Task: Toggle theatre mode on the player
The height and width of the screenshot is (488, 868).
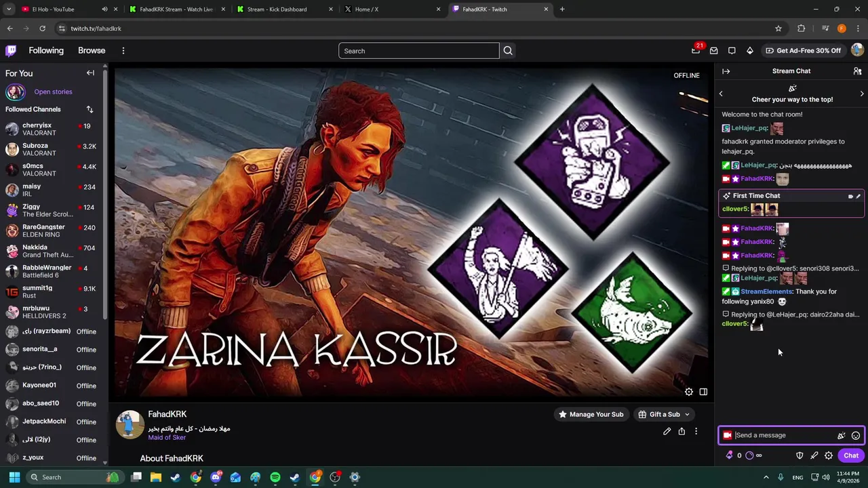Action: click(x=703, y=392)
